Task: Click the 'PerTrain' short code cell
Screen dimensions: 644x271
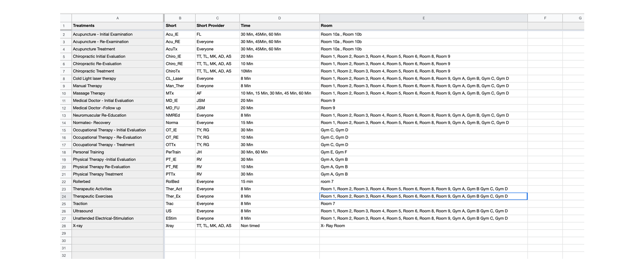Action: pos(180,152)
